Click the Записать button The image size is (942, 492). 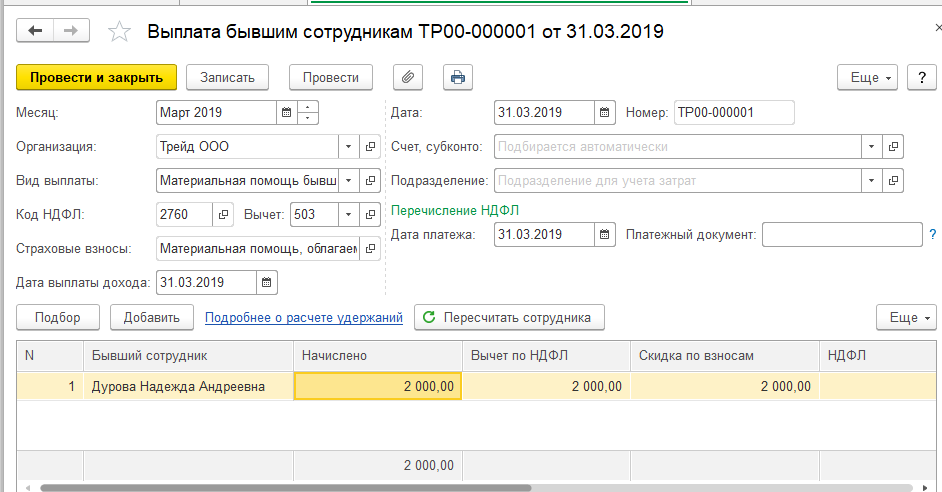pos(227,77)
